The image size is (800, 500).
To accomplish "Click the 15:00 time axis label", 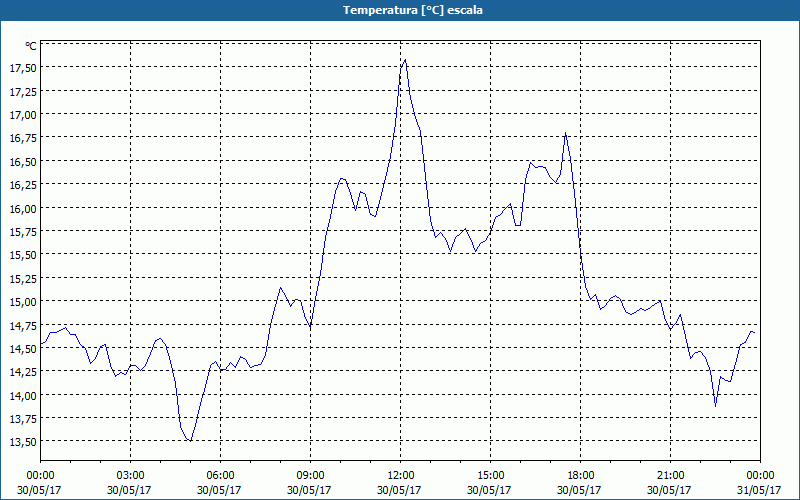I will (490, 476).
